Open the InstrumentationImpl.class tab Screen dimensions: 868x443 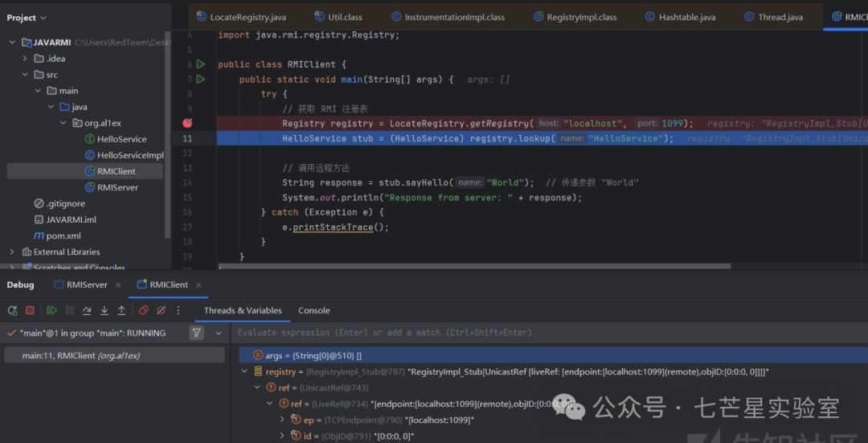[x=448, y=17]
